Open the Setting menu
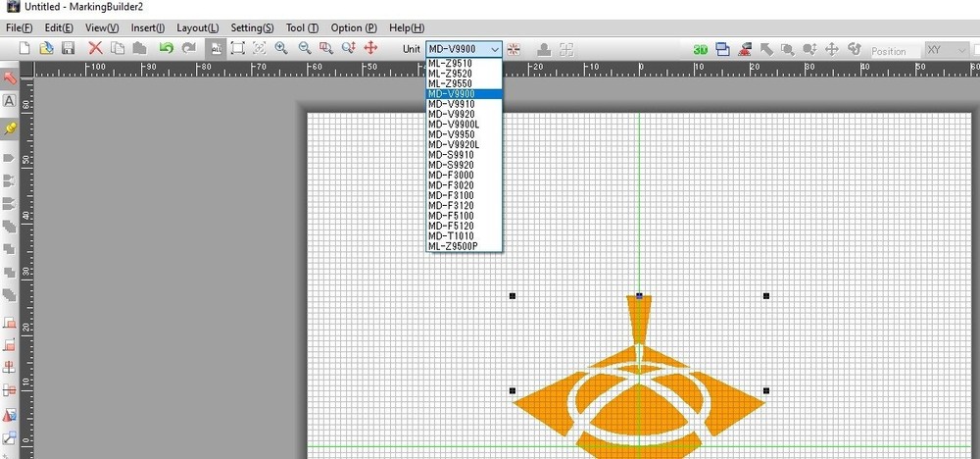This screenshot has width=980, height=459. tap(252, 28)
